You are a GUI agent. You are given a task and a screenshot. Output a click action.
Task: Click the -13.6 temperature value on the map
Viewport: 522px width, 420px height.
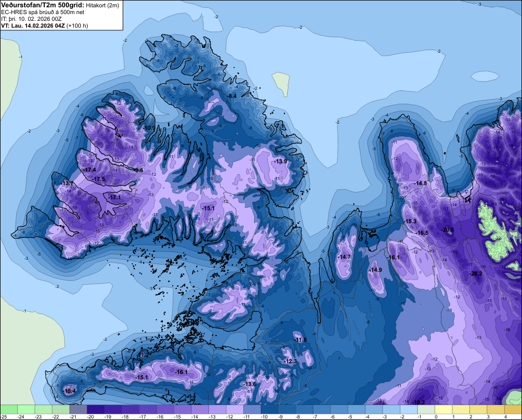[250, 385]
